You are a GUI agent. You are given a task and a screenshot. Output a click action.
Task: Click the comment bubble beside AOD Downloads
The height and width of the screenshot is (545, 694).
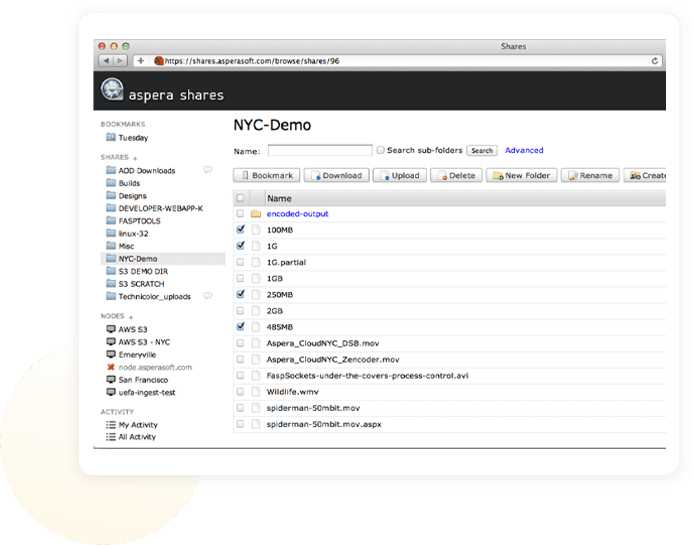pyautogui.click(x=208, y=170)
